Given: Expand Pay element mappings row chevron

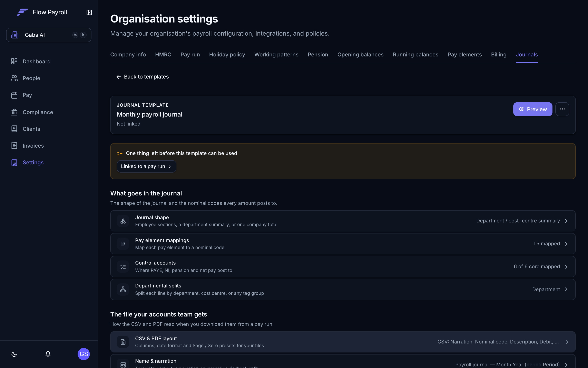Looking at the screenshot, I should (x=566, y=244).
